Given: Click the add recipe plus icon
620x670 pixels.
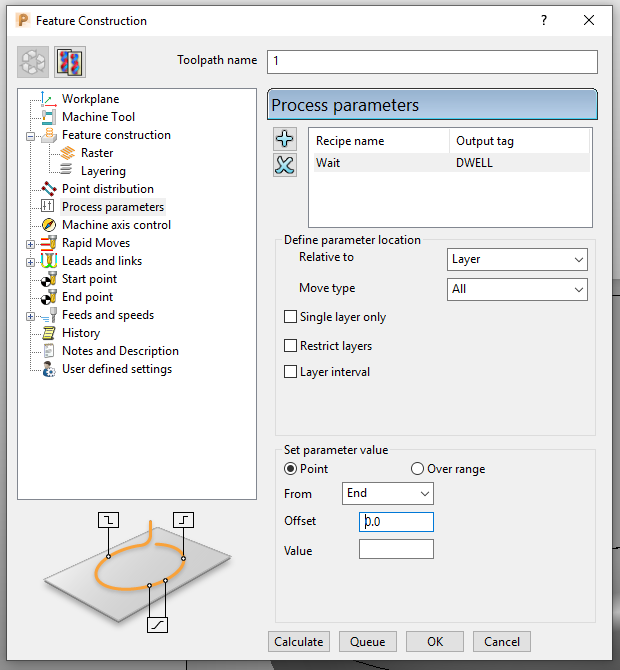Looking at the screenshot, I should pyautogui.click(x=285, y=139).
